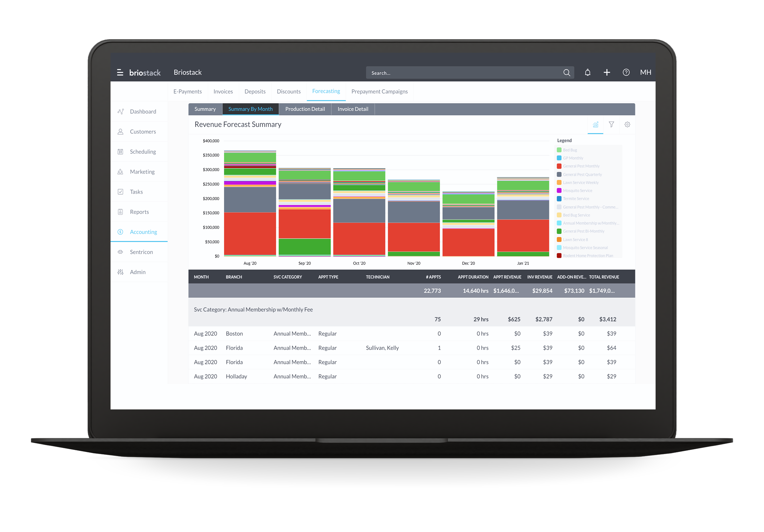Open the hamburger menu icon
The width and height of the screenshot is (764, 532).
point(120,73)
